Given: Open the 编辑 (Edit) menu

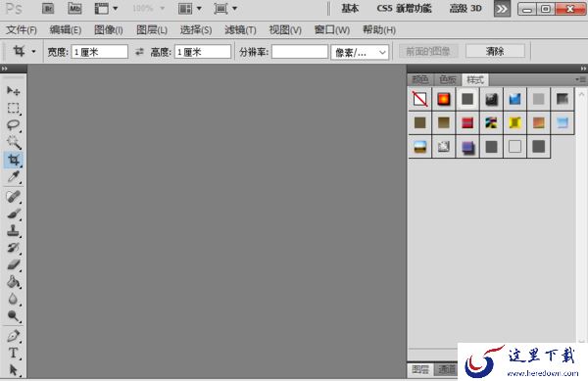Looking at the screenshot, I should [66, 30].
